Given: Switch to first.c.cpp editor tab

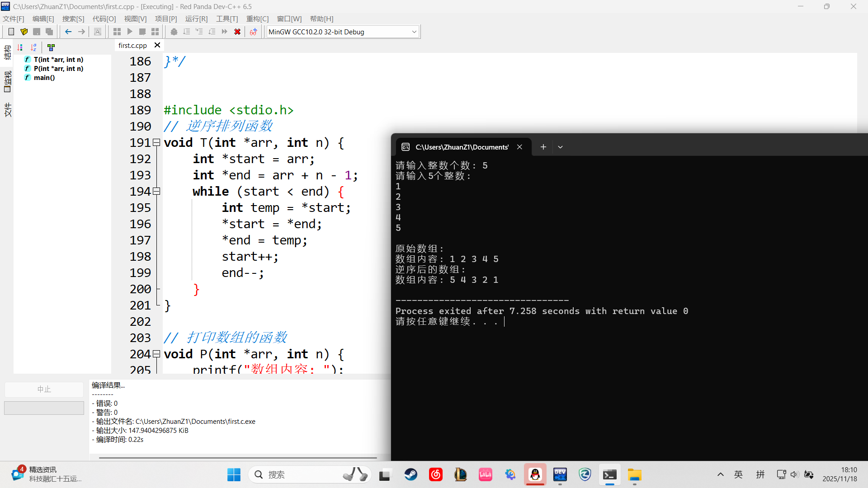Looking at the screenshot, I should point(132,45).
